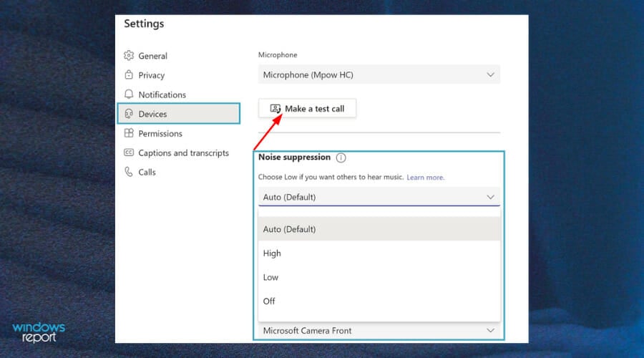The image size is (644, 358).
Task: Click the Devices headset icon
Action: point(129,114)
